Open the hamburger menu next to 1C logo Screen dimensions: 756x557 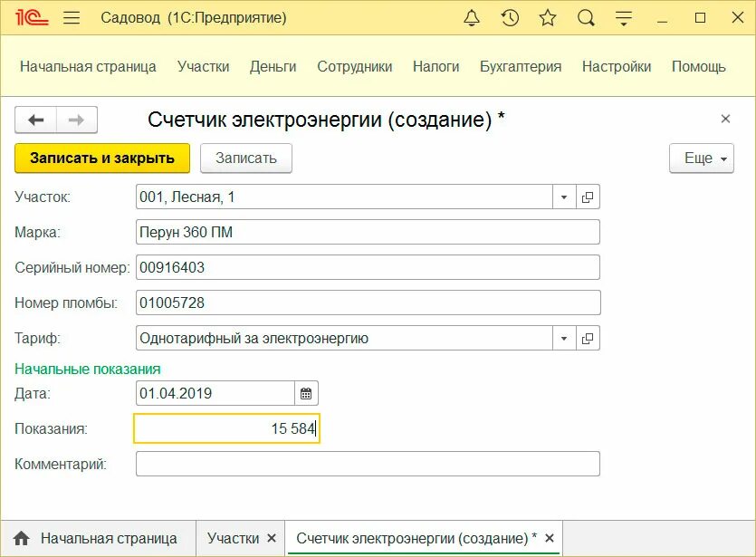click(72, 16)
